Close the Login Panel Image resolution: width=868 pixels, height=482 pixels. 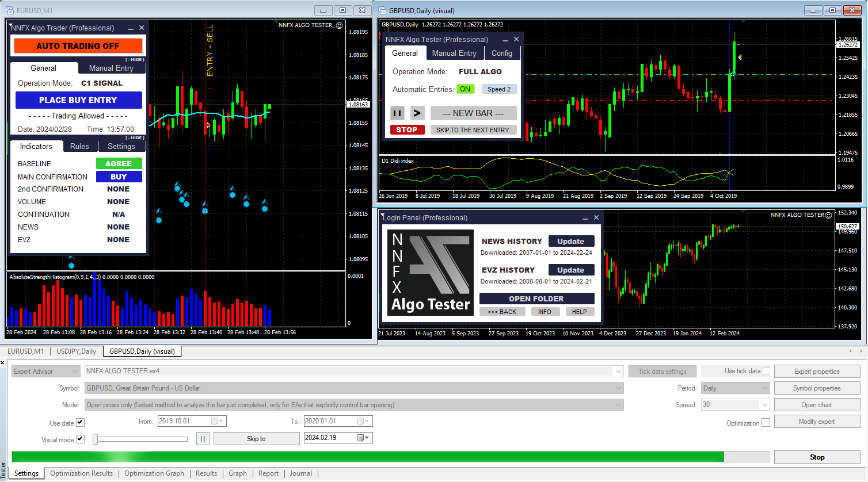coord(596,217)
